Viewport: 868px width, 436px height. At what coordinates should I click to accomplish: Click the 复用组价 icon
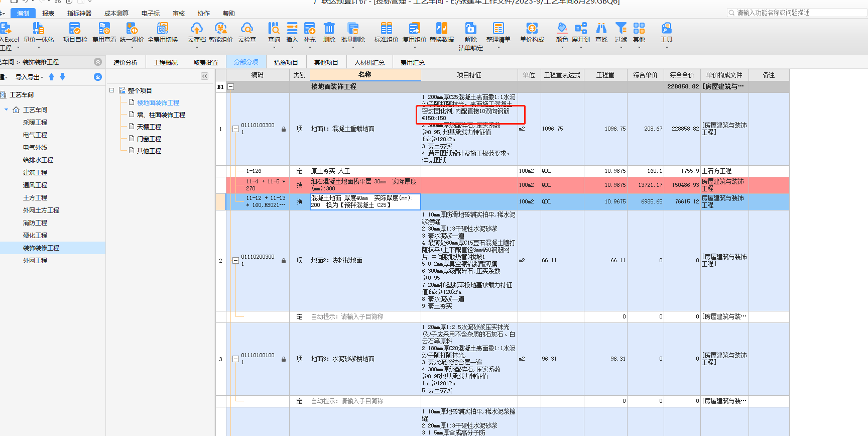(414, 28)
